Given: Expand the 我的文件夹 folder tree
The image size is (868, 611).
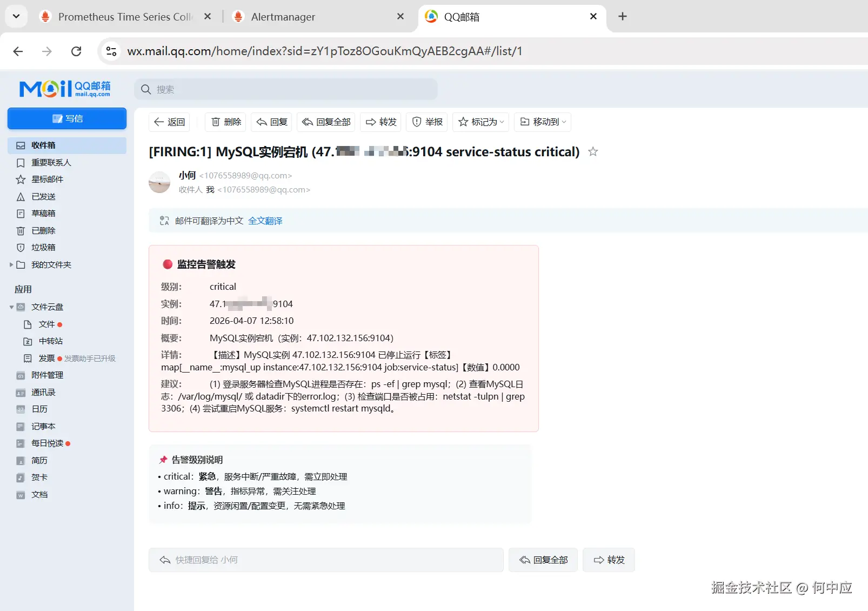Looking at the screenshot, I should (x=12, y=264).
